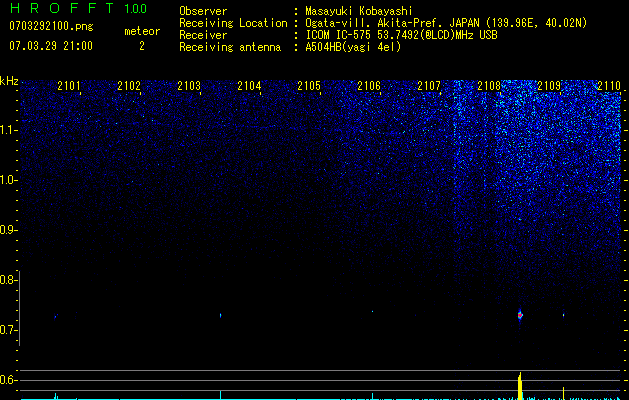Click the Receiving Location value line
The image size is (629, 400).
(446, 23)
